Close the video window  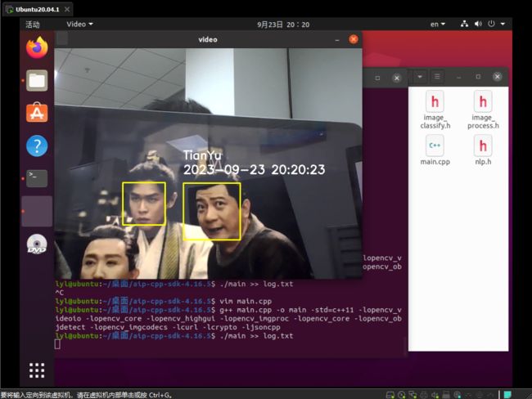354,39
